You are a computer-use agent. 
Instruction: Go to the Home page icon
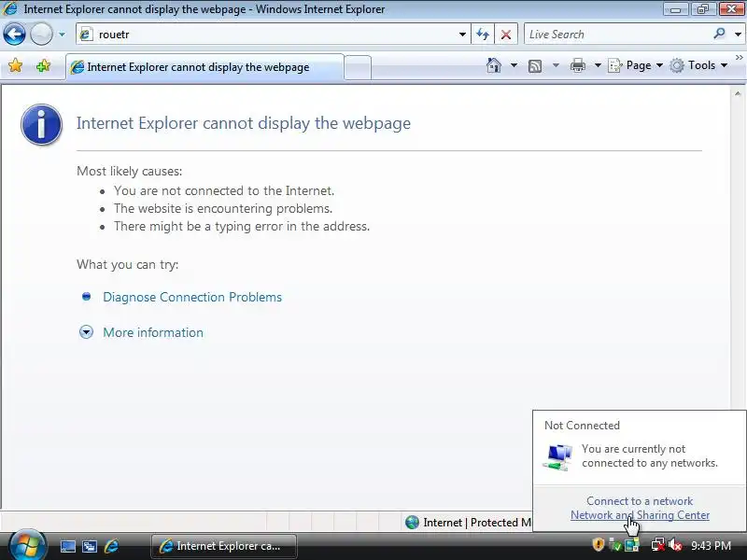pyautogui.click(x=494, y=65)
